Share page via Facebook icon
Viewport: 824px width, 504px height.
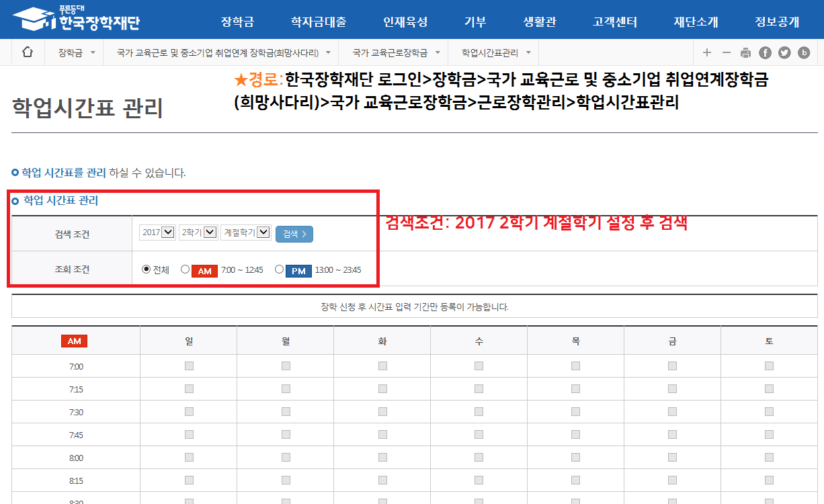pyautogui.click(x=765, y=53)
